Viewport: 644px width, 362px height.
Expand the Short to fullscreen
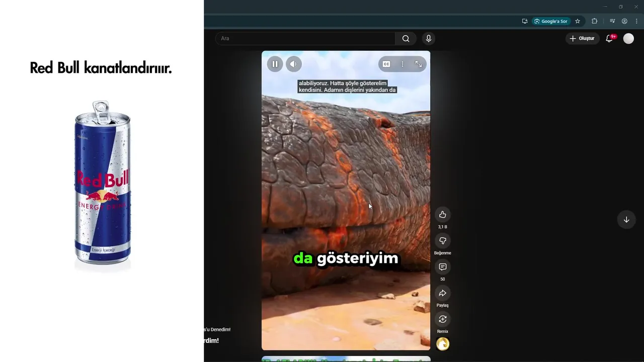(418, 64)
